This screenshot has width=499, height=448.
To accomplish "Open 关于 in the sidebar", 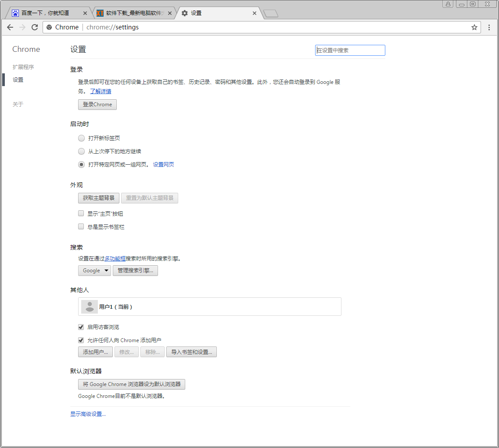I will 18,105.
